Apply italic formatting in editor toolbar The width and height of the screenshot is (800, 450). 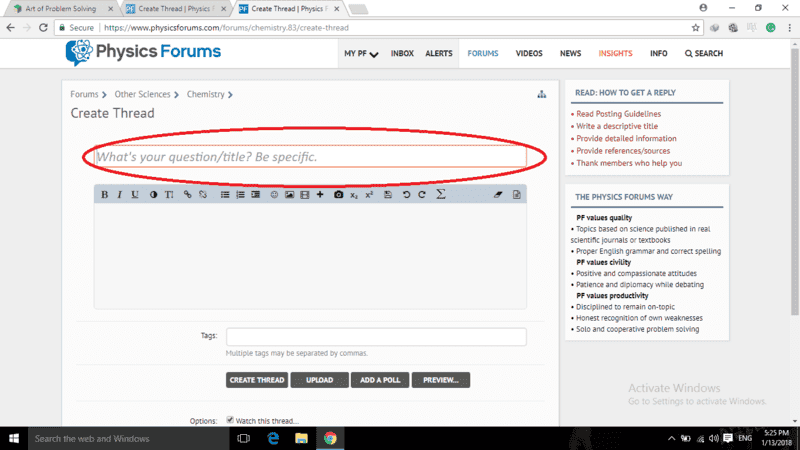119,194
